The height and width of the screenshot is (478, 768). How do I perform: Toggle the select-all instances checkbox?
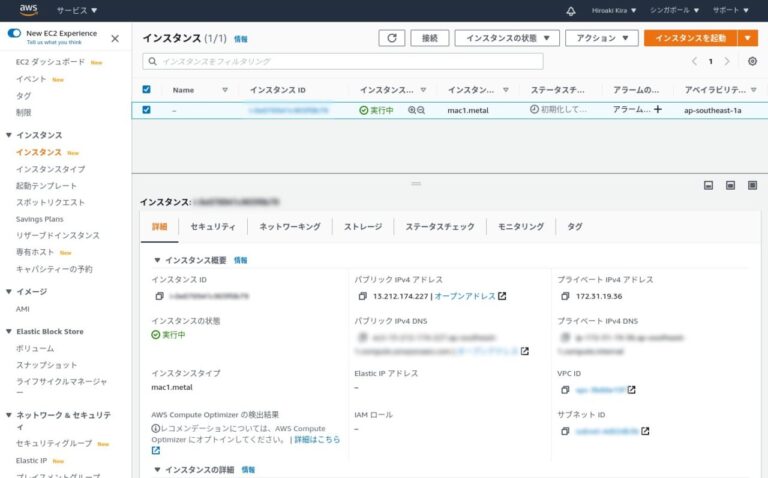[146, 89]
